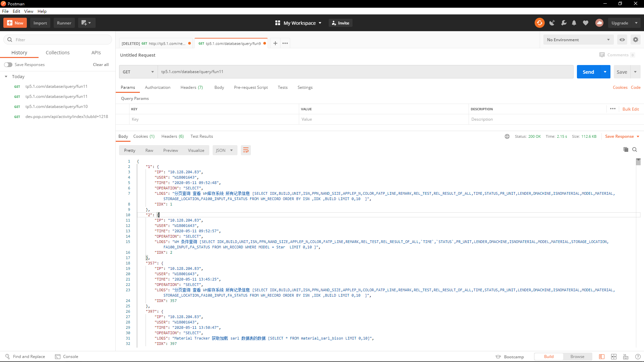Click Clear all history link
644x362 pixels.
point(101,65)
